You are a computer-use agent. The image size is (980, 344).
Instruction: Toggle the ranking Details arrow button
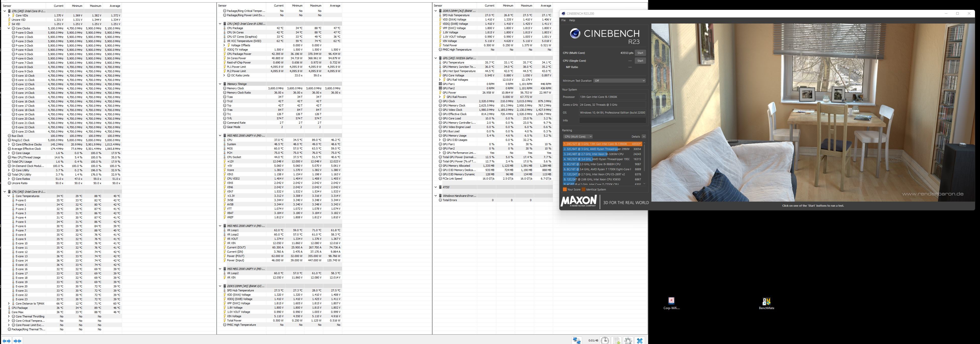[643, 137]
